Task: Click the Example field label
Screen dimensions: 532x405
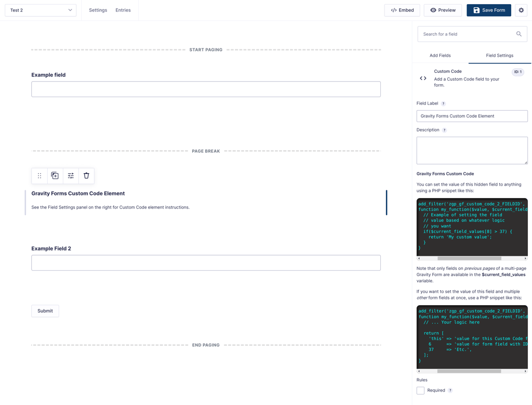Action: pos(48,75)
